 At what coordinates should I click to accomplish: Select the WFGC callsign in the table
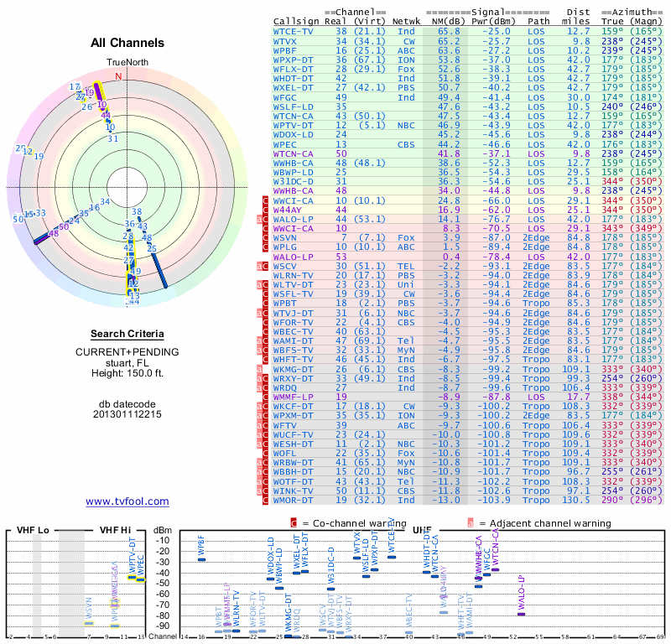(x=284, y=97)
